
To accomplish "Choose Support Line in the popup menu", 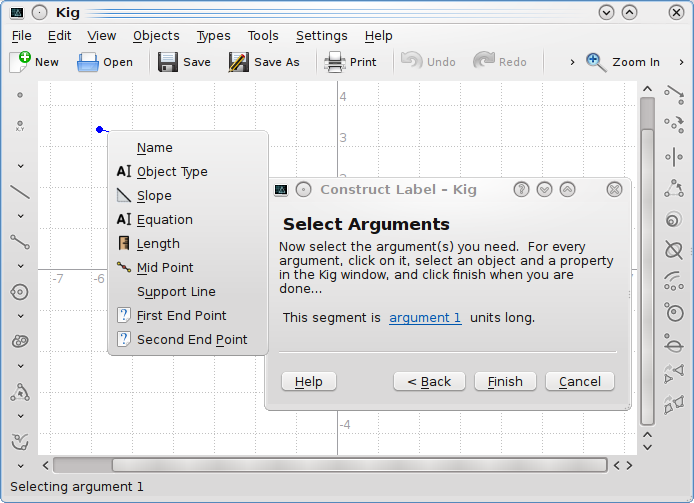I will [188, 291].
